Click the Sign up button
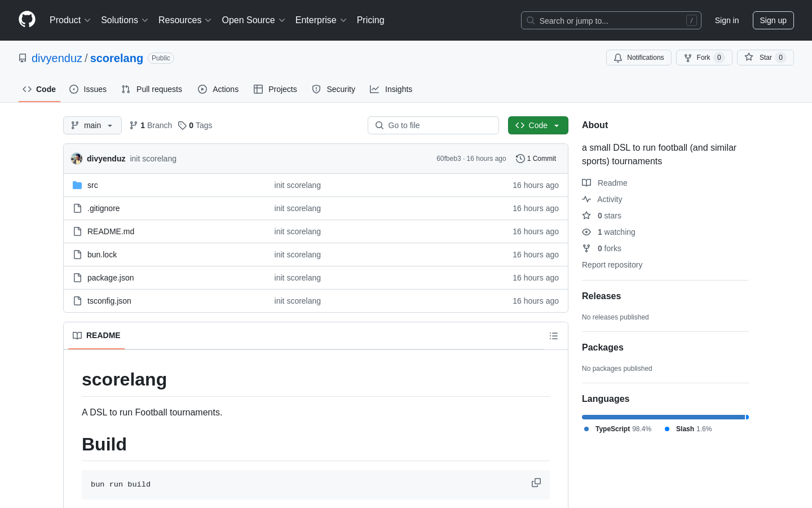This screenshot has width=812, height=508. click(773, 20)
